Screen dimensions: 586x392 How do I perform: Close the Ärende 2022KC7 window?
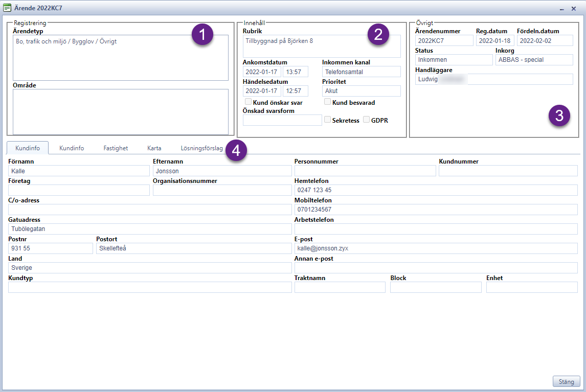click(574, 9)
